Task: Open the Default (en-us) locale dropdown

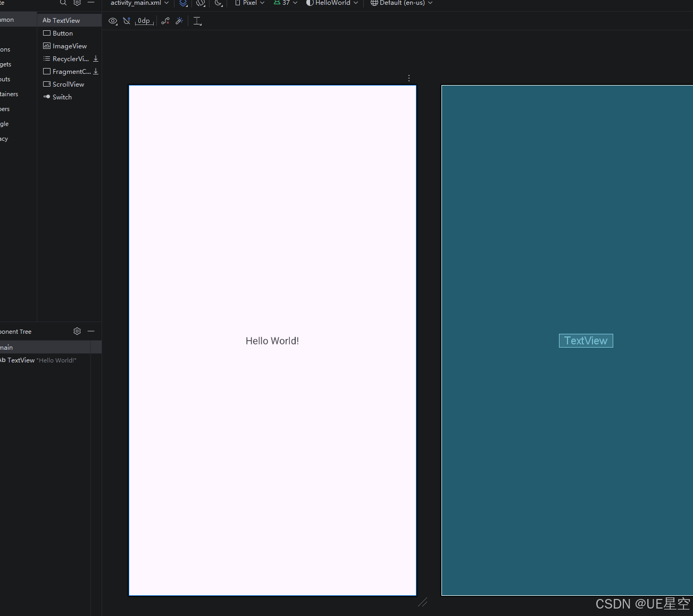Action: click(x=402, y=3)
